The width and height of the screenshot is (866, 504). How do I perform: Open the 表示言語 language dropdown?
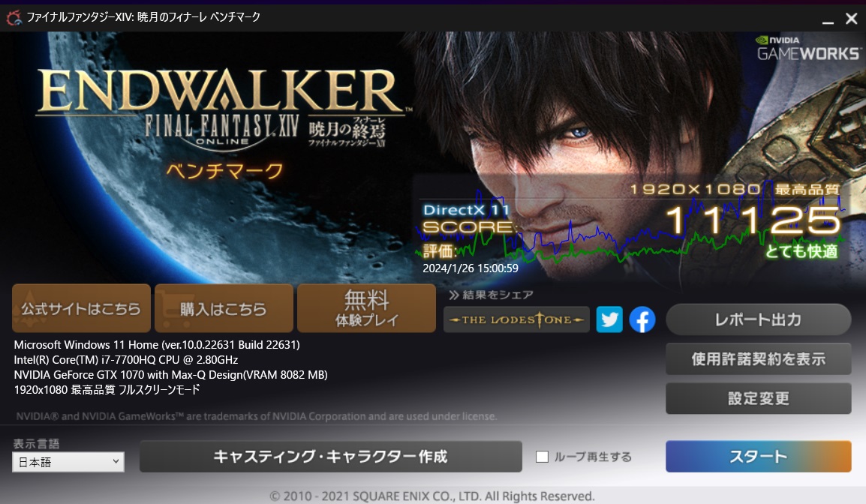68,462
